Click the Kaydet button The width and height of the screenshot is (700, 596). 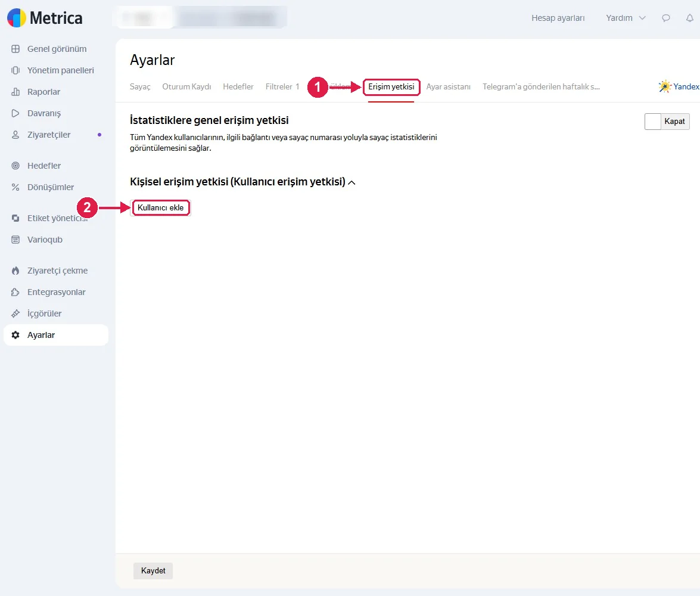(153, 570)
